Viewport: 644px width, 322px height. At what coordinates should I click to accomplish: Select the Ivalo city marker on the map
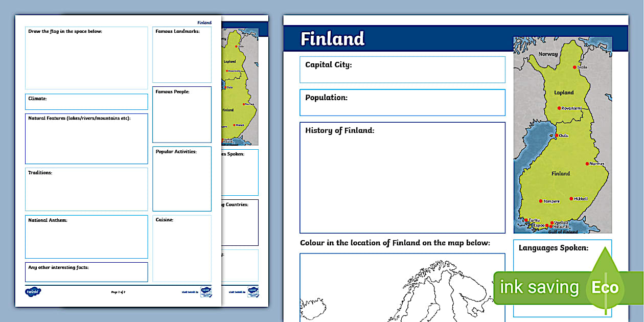[x=574, y=67]
